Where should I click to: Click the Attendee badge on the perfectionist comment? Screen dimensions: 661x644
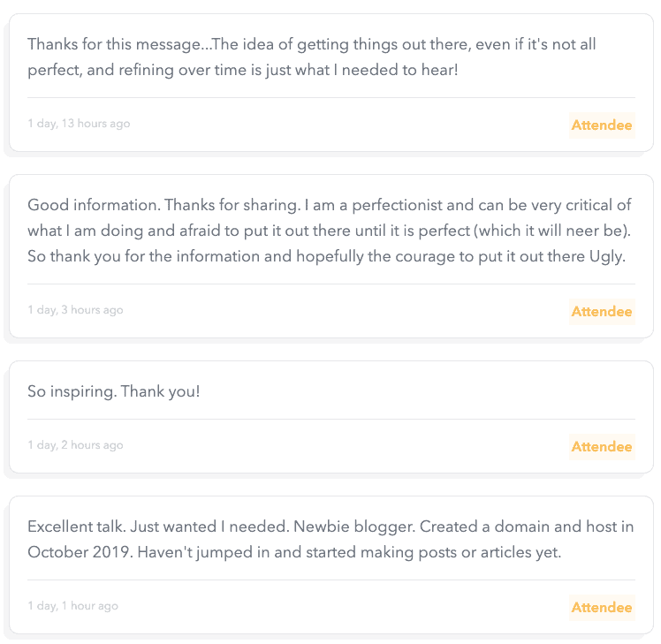click(602, 312)
